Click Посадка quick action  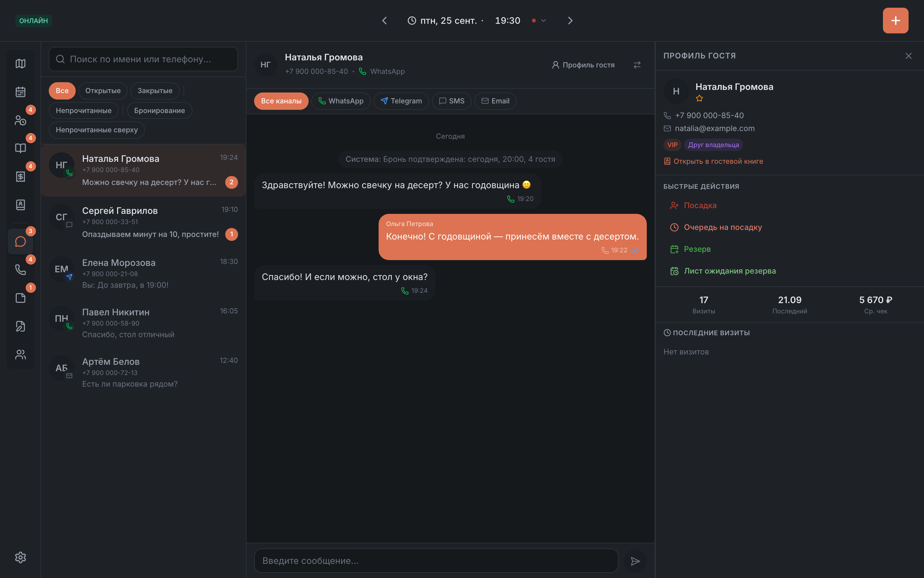[x=693, y=206]
